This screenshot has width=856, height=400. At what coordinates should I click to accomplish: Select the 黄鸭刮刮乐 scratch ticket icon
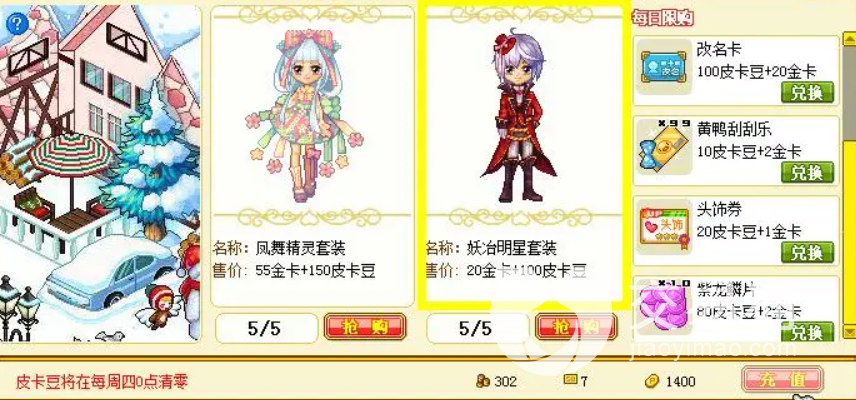pyautogui.click(x=664, y=147)
